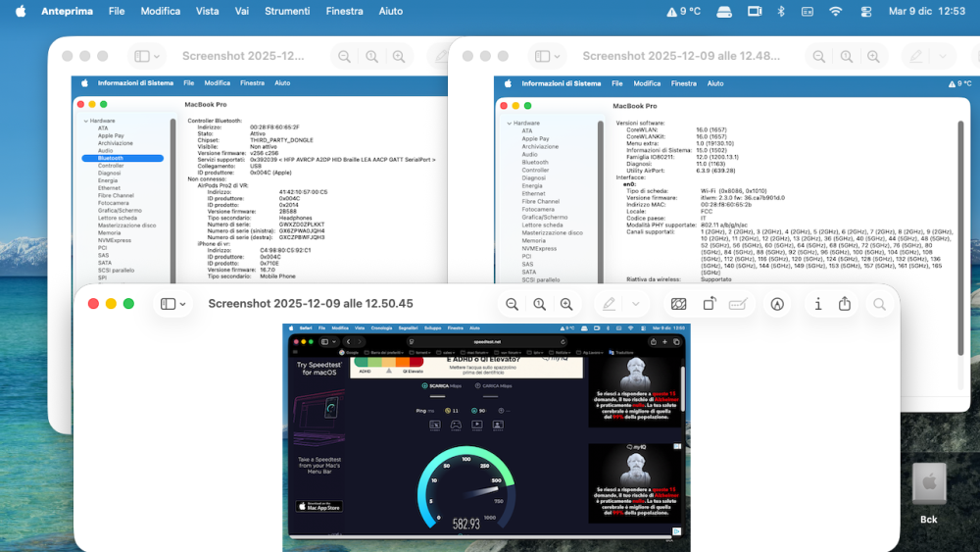
Task: Share the 12.50.45 screenshot
Action: [x=845, y=304]
